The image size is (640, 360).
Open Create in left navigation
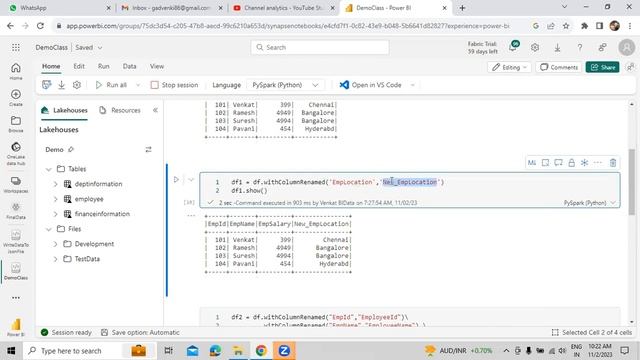pyautogui.click(x=16, y=98)
